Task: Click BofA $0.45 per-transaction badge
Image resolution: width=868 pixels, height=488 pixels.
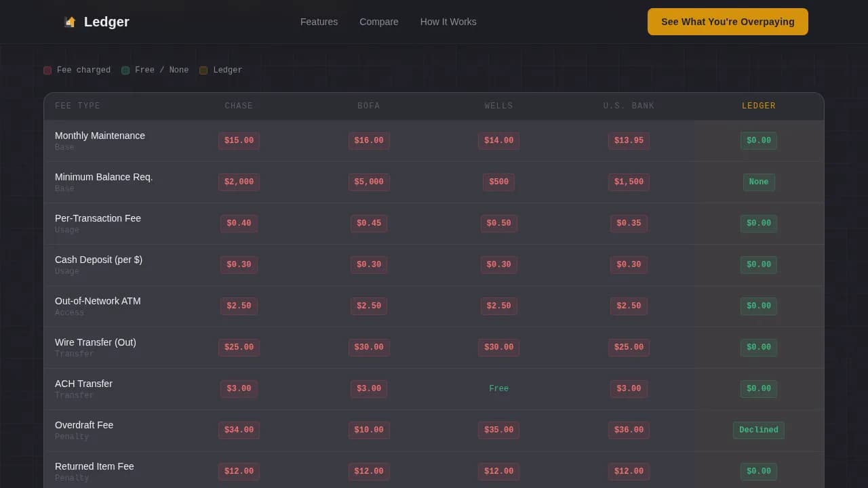Action: 369,224
